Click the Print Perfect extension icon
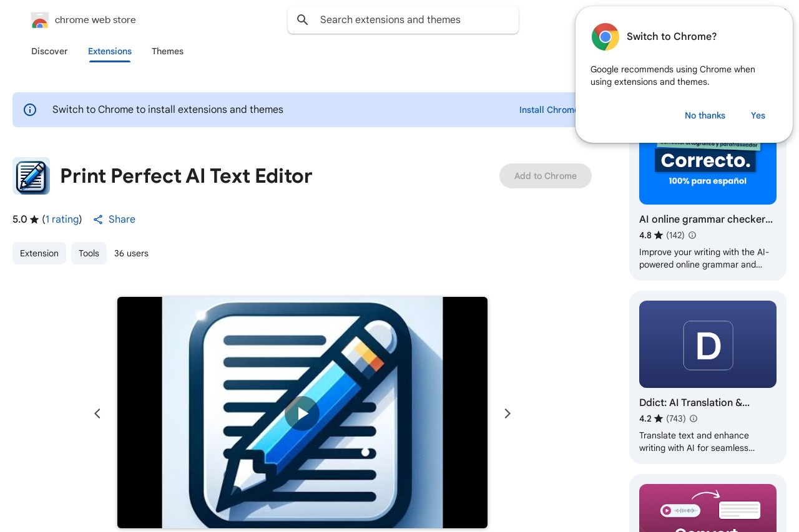 click(31, 176)
